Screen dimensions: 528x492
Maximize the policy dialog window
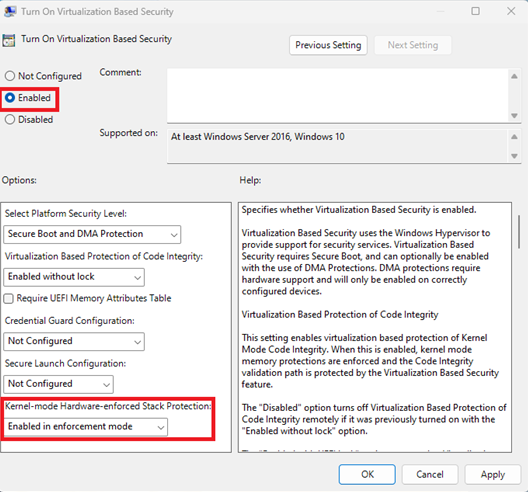(475, 11)
